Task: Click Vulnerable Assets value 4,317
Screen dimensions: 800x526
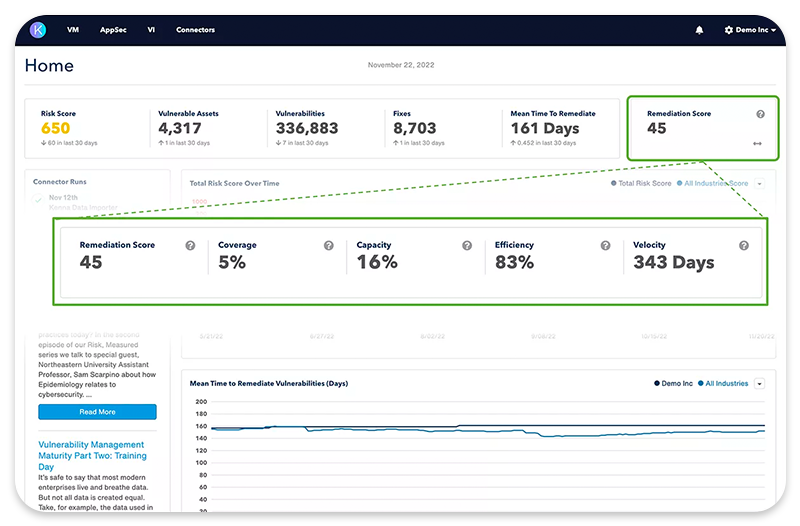Action: click(x=180, y=128)
